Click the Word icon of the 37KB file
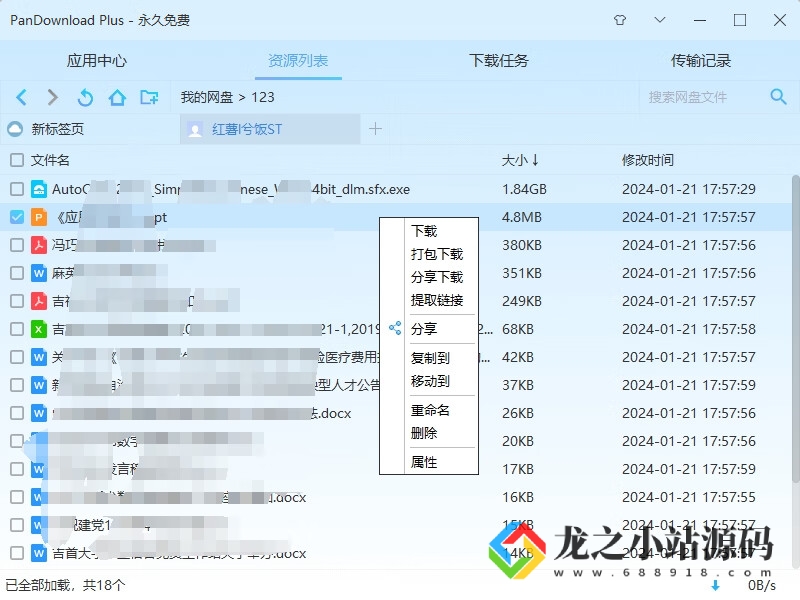This screenshot has height=600, width=800. coord(39,385)
